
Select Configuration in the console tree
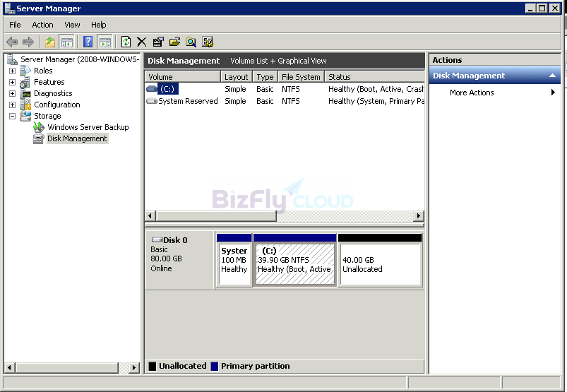pos(57,105)
